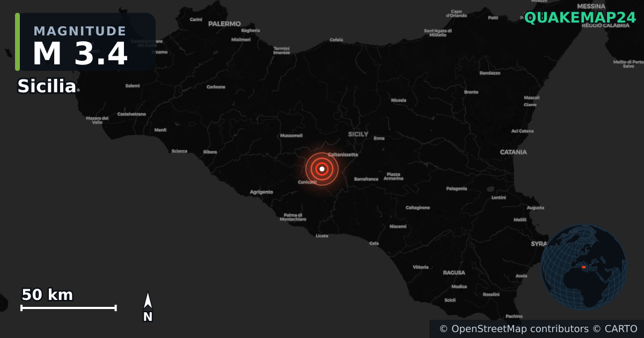This screenshot has height=338, width=644.
Task: Click the Bagheria town label
Action: pyautogui.click(x=251, y=31)
